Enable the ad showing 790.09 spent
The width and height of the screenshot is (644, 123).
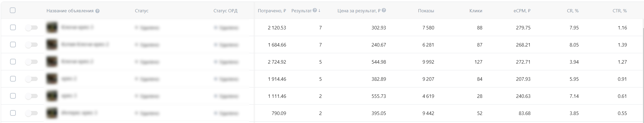(31, 113)
